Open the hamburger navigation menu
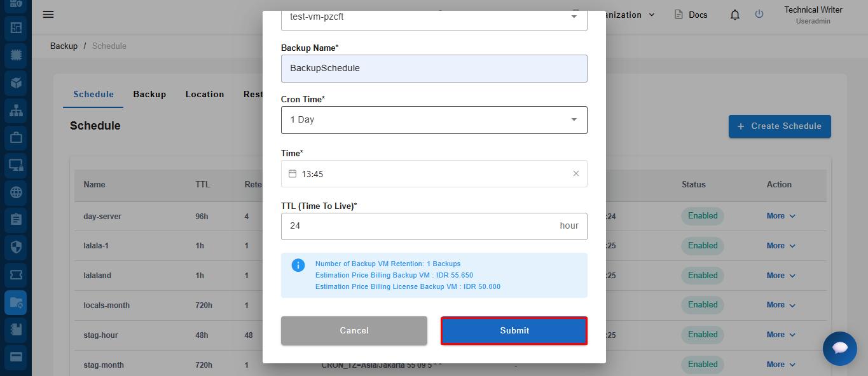 [48, 15]
